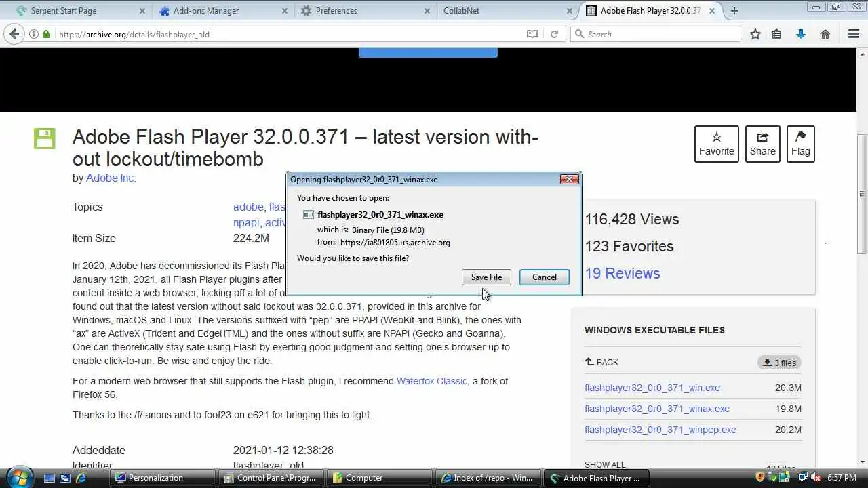Open the downloads arrow icon
Image resolution: width=868 pixels, height=488 pixels.
(801, 34)
